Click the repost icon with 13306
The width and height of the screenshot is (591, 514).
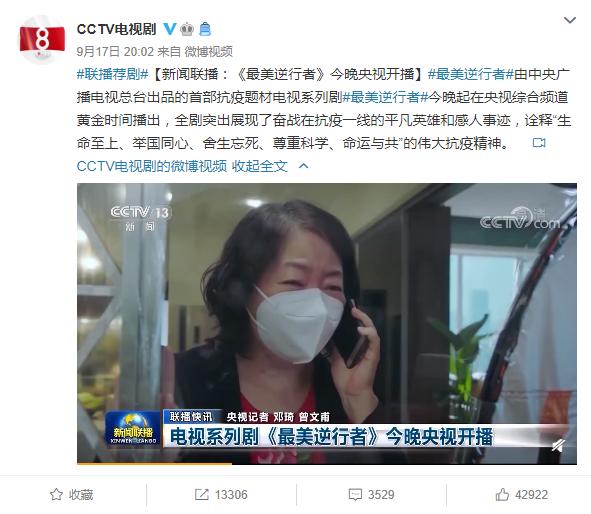(x=202, y=494)
